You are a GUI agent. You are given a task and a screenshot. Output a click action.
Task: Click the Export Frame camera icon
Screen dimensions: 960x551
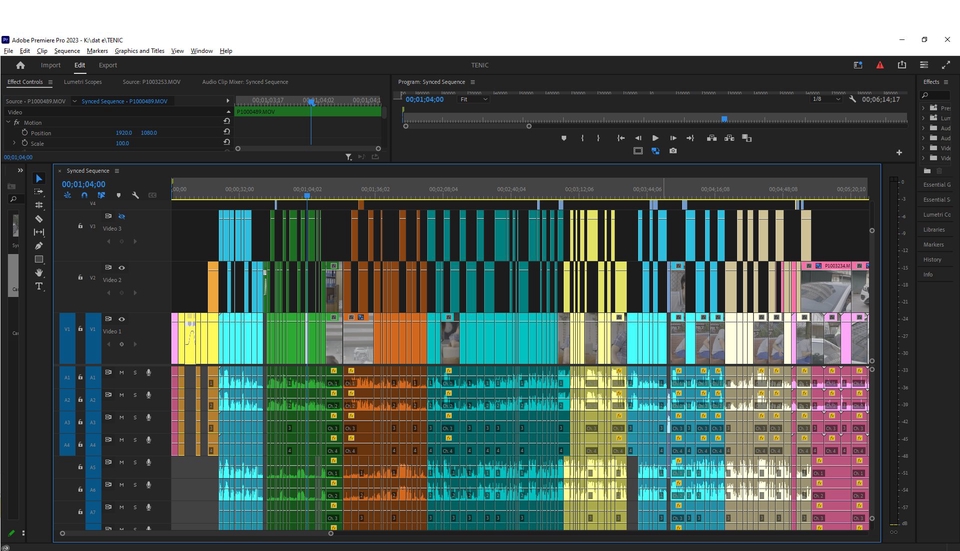click(673, 151)
